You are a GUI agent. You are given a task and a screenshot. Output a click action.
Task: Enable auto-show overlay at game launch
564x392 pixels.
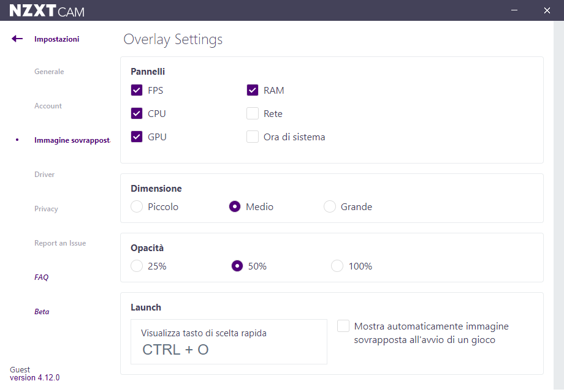(343, 326)
